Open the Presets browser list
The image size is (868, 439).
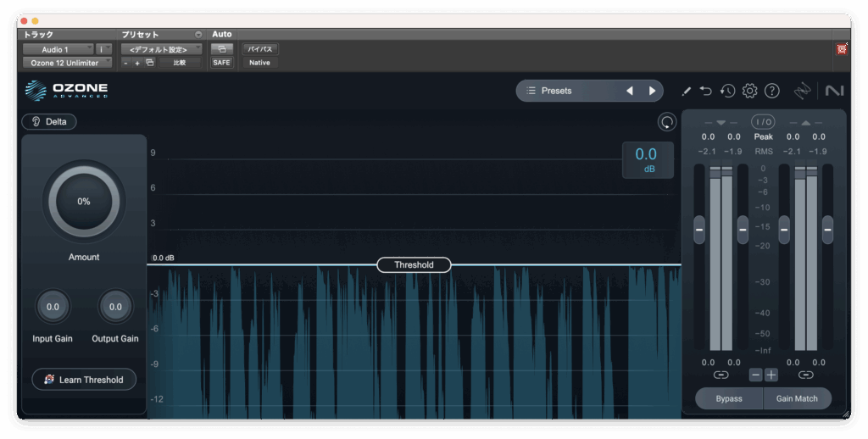[557, 91]
